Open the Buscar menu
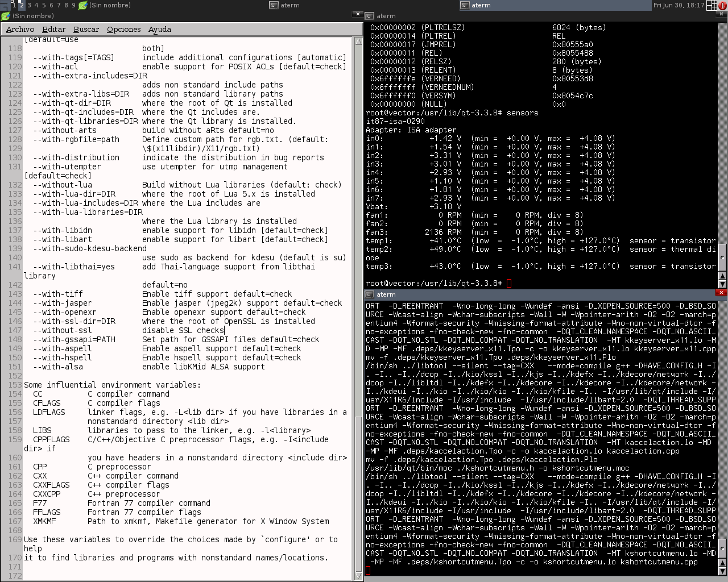Screen dimensions: 728x582 (86, 29)
